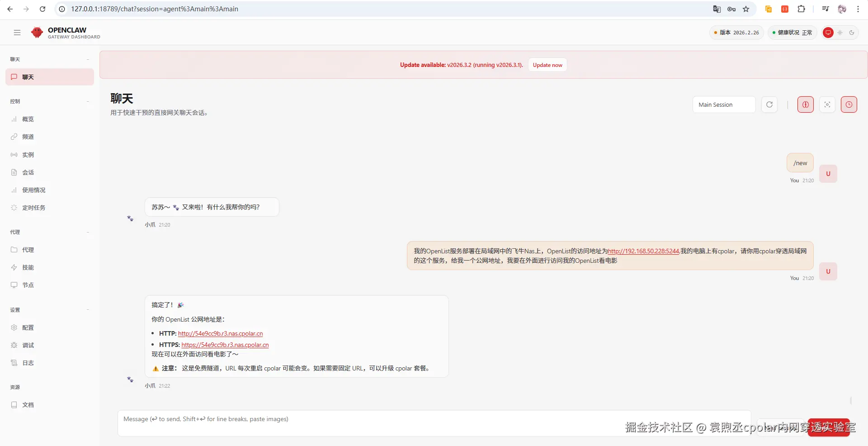Toggle the brain thinking-output button

click(x=806, y=104)
